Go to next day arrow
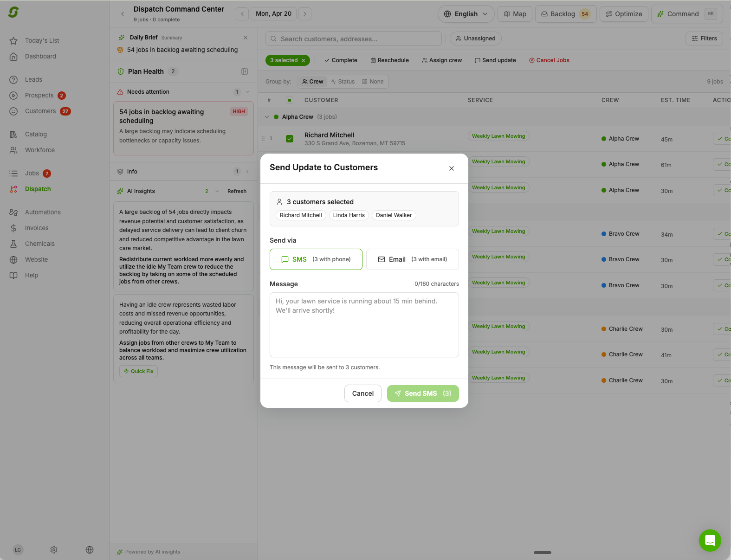The image size is (731, 560). 304,14
